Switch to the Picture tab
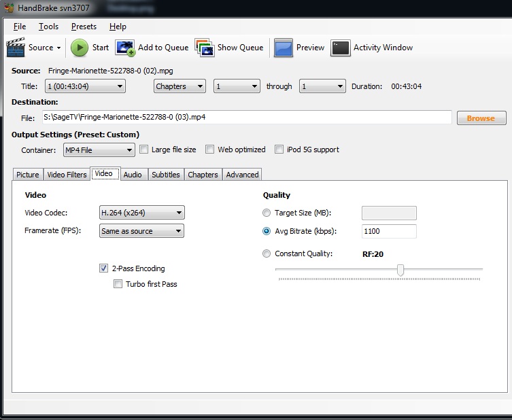The height and width of the screenshot is (420, 512). (x=28, y=175)
